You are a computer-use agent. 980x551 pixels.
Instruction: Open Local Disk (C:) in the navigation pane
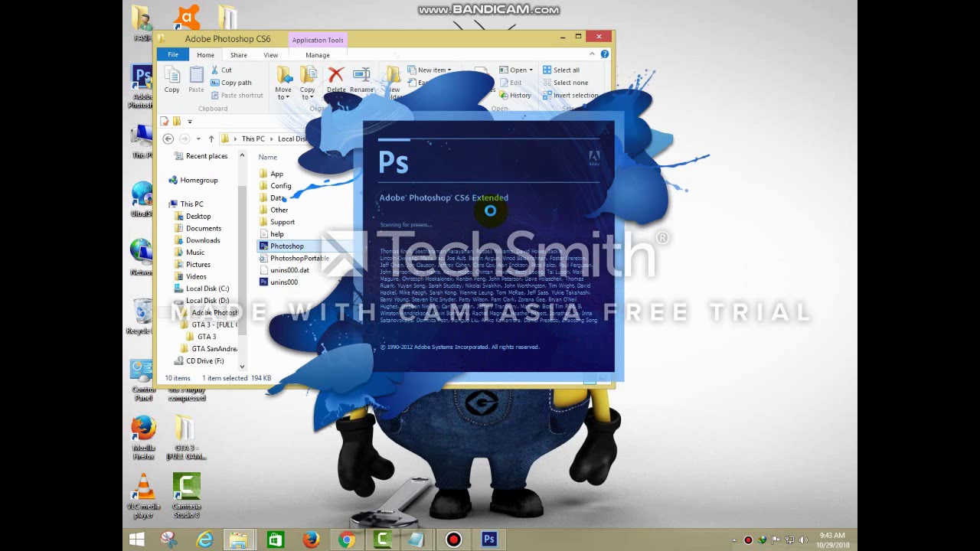click(201, 289)
